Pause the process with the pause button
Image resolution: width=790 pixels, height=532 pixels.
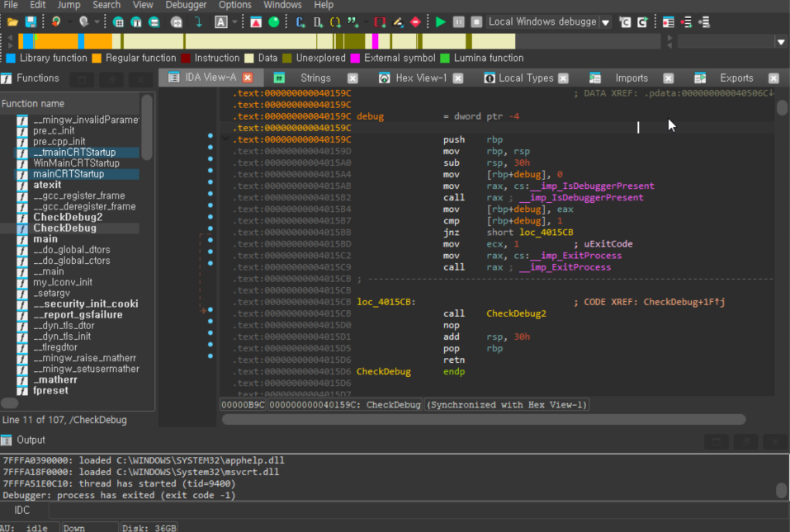(458, 22)
